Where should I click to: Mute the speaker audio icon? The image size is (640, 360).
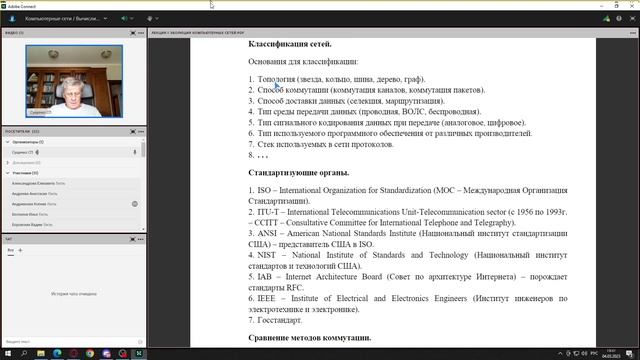[124, 19]
